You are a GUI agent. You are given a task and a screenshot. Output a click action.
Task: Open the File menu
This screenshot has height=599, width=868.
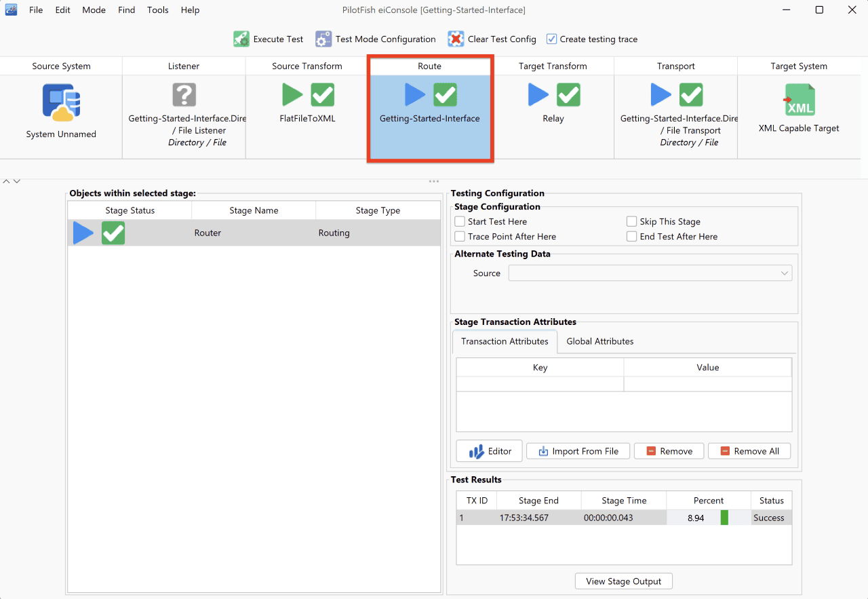coord(36,10)
